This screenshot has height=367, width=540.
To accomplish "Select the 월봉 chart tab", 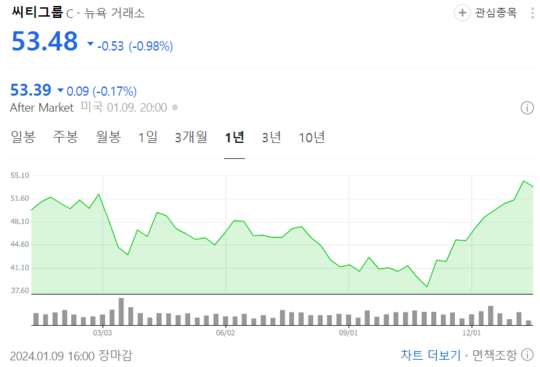I will (x=108, y=137).
